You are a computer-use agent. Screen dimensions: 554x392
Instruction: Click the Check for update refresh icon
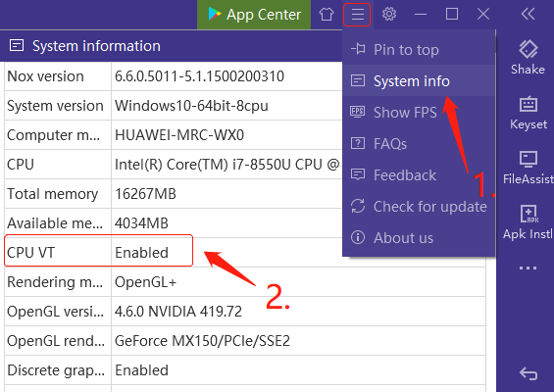[358, 206]
